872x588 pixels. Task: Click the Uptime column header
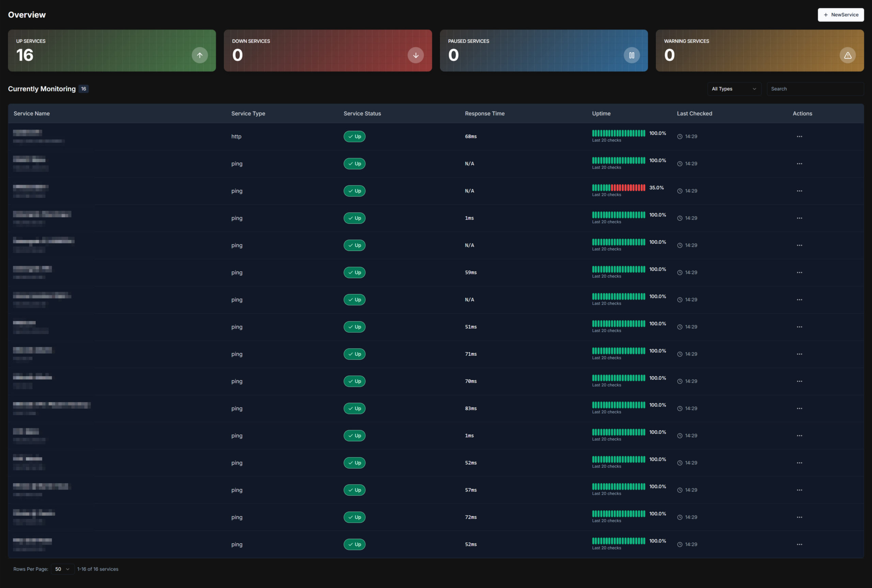[x=601, y=113]
